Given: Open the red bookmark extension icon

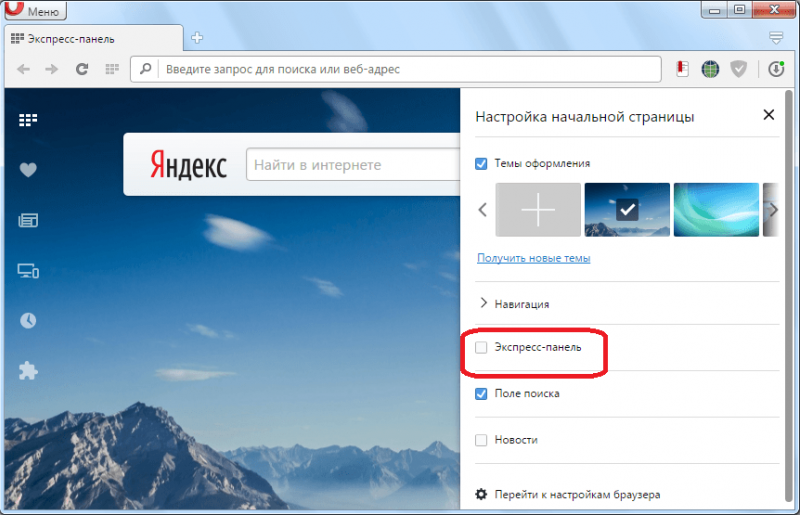Looking at the screenshot, I should [682, 69].
